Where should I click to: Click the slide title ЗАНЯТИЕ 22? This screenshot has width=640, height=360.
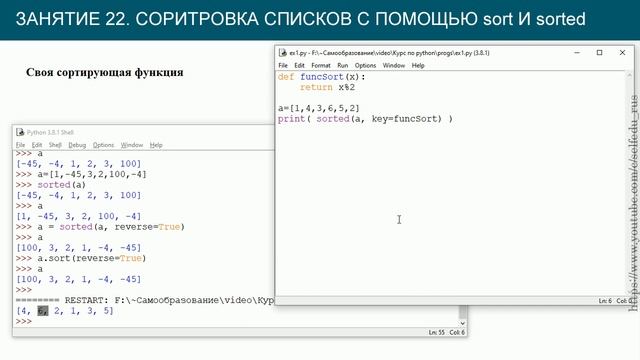[x=300, y=19]
